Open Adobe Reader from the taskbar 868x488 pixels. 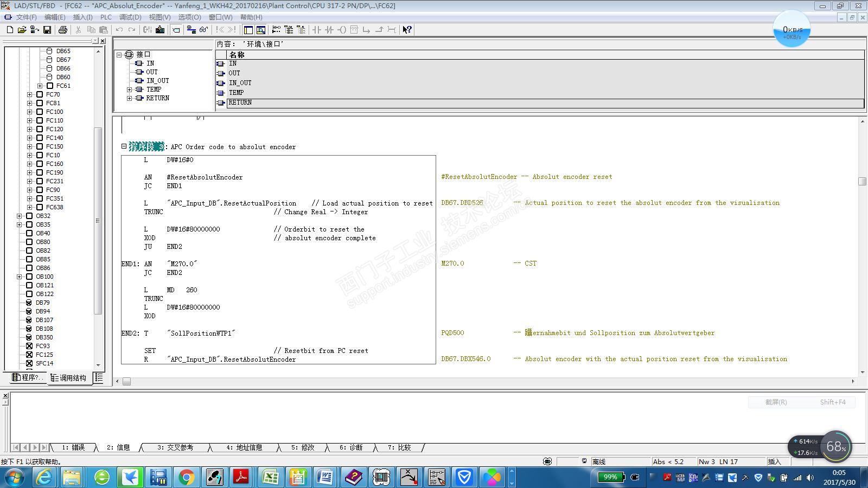[241, 477]
